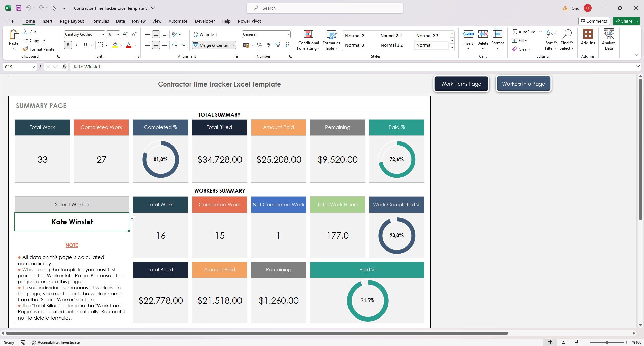The height and width of the screenshot is (346, 644).
Task: Select the Format Painter tool
Action: pos(39,49)
